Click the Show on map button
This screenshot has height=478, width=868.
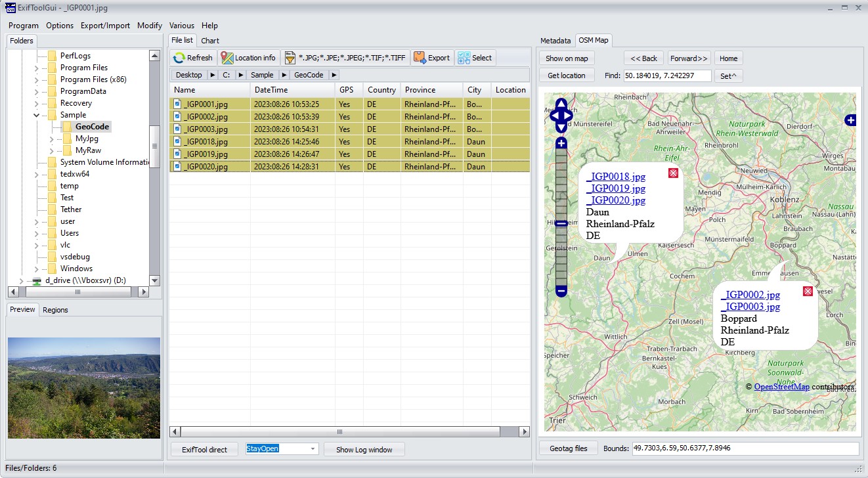(x=567, y=58)
